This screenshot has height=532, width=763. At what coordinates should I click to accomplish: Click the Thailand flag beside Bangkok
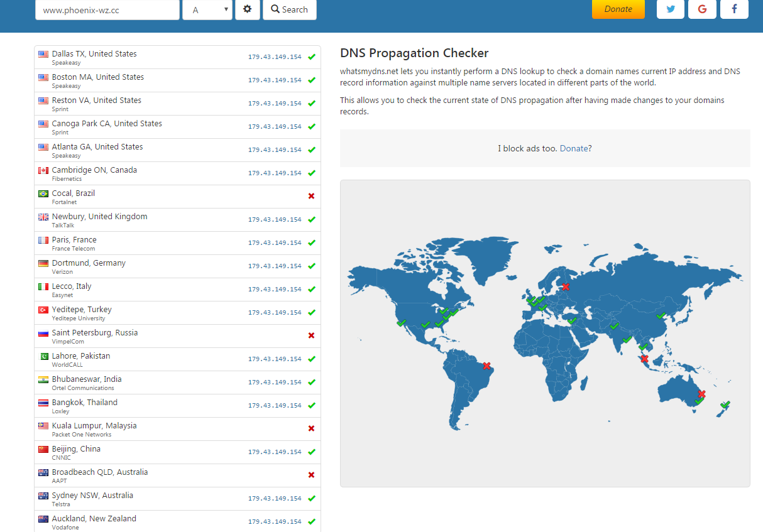click(x=43, y=403)
